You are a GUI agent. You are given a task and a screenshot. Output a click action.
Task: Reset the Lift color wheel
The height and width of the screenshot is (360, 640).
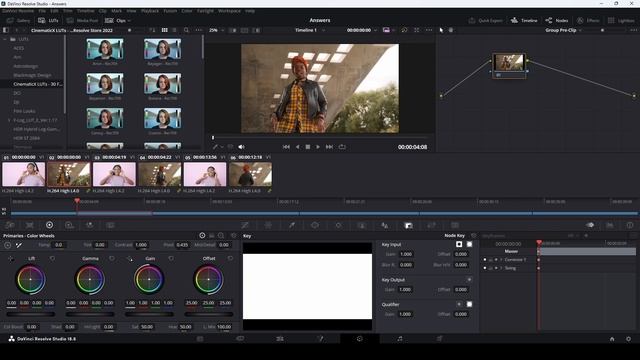[x=52, y=258]
